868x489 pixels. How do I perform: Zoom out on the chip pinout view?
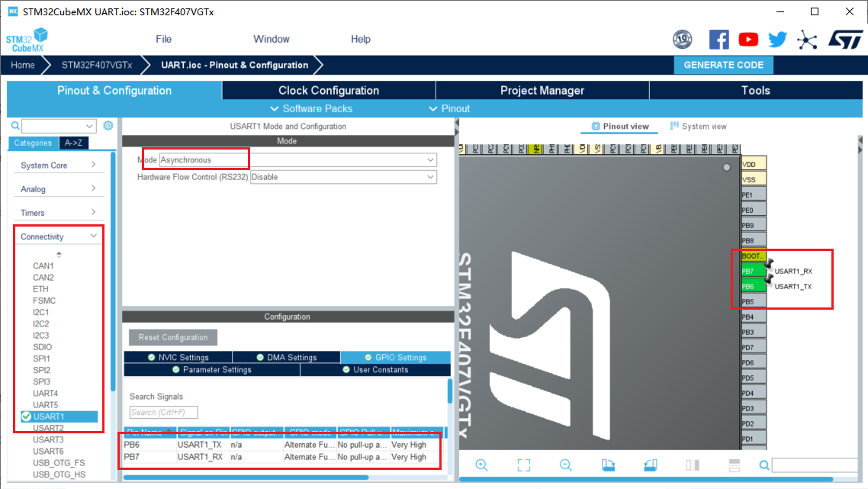click(x=565, y=465)
